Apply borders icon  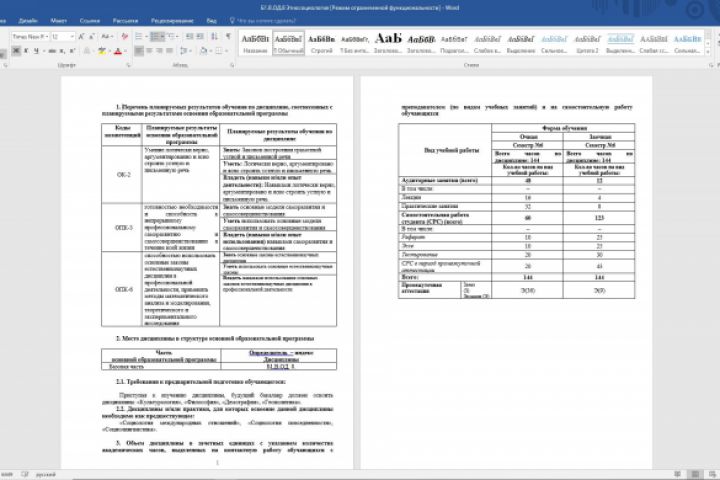tap(219, 51)
